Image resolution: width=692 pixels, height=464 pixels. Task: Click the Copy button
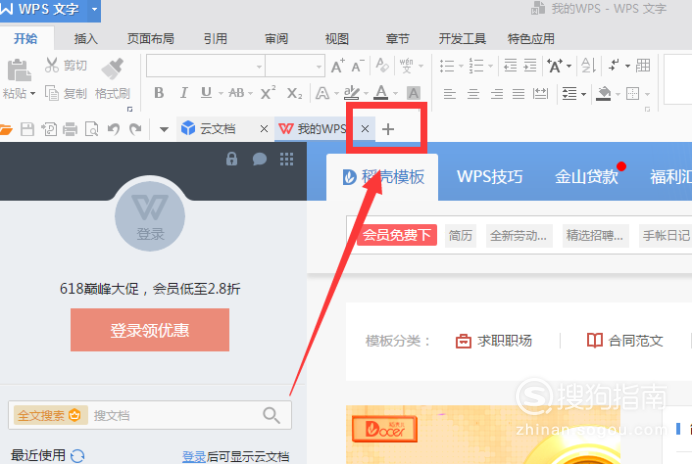point(66,93)
